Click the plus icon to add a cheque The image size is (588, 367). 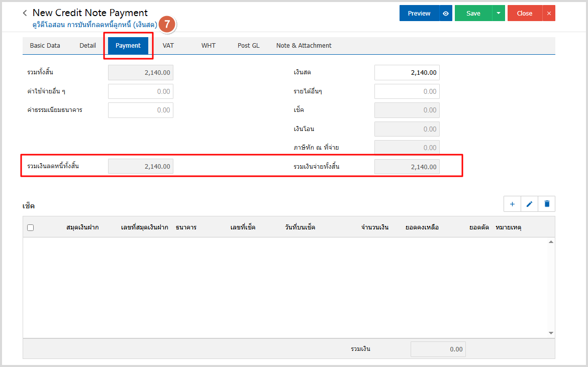pos(512,204)
